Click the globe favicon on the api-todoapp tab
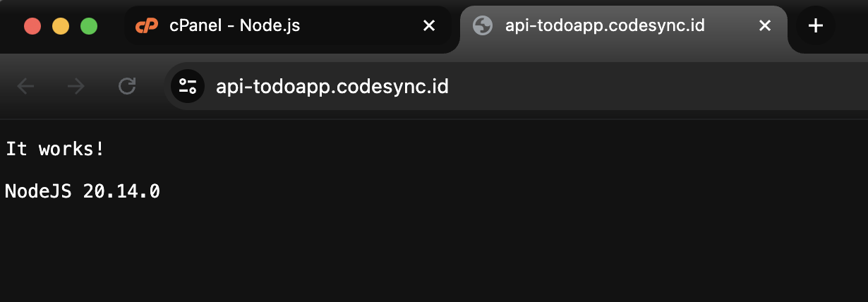This screenshot has height=302, width=868. [483, 26]
